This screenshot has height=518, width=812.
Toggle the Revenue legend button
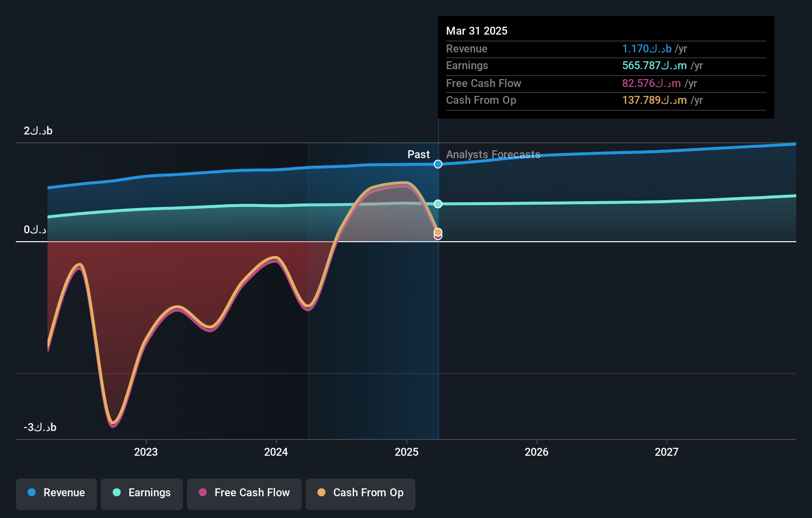[56, 494]
